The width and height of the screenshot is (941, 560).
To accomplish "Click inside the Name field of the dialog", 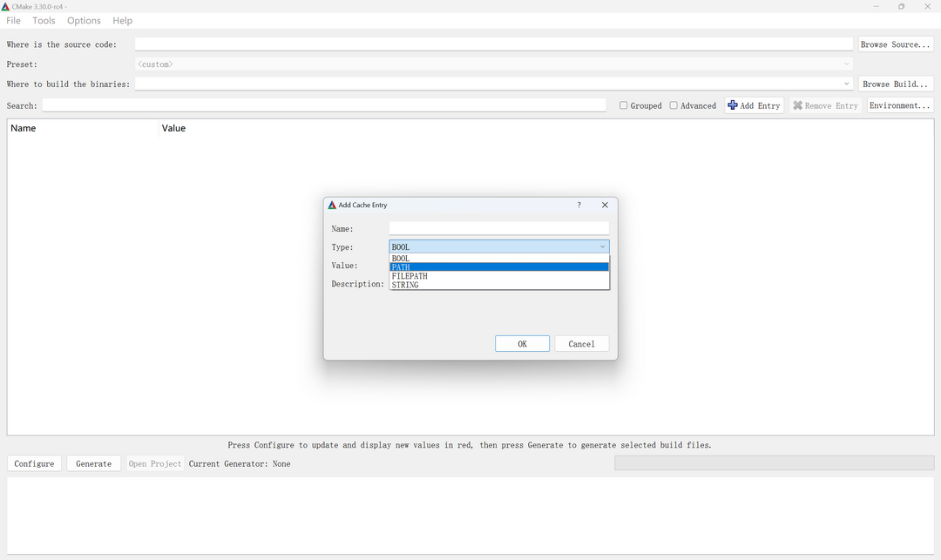I will [498, 228].
